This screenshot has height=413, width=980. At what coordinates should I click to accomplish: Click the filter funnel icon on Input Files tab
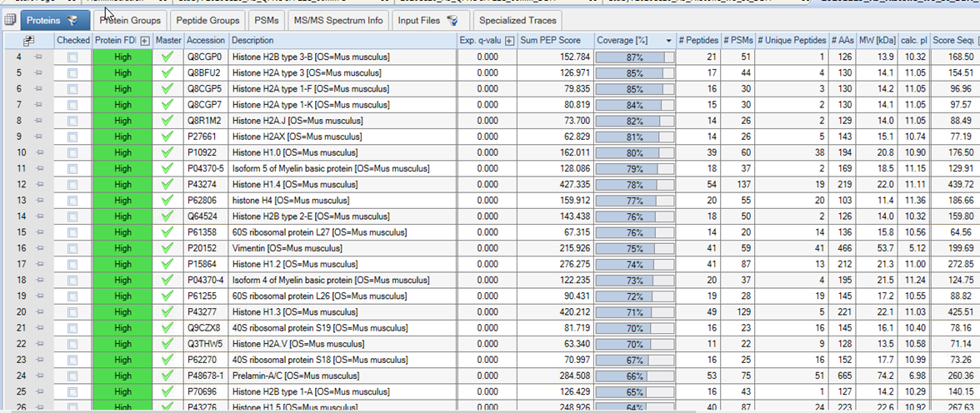452,21
